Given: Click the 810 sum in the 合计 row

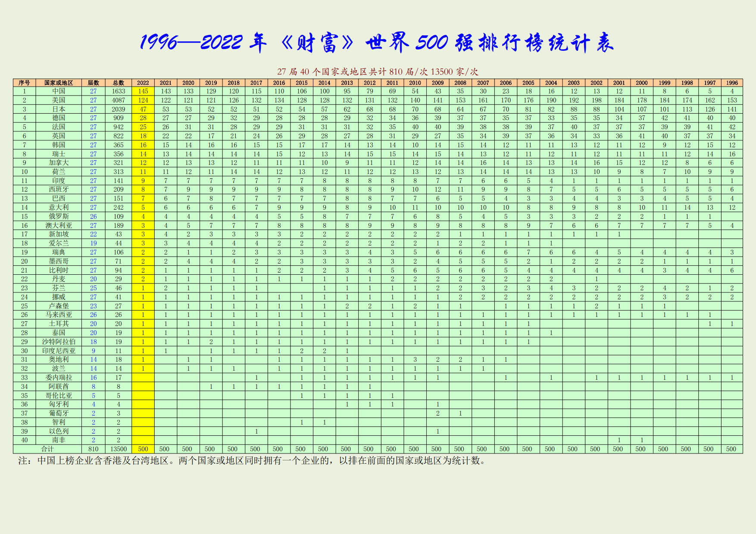Looking at the screenshot, I should coord(94,449).
